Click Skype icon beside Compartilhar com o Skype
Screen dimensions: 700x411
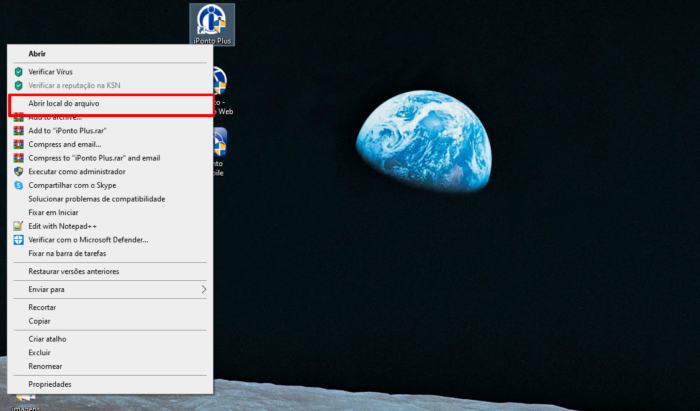click(x=18, y=185)
